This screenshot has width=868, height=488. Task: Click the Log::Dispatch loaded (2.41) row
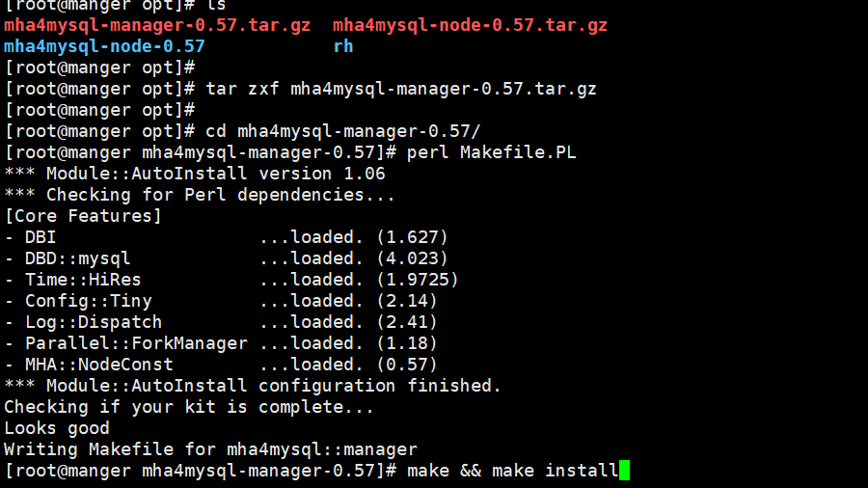pyautogui.click(x=221, y=322)
